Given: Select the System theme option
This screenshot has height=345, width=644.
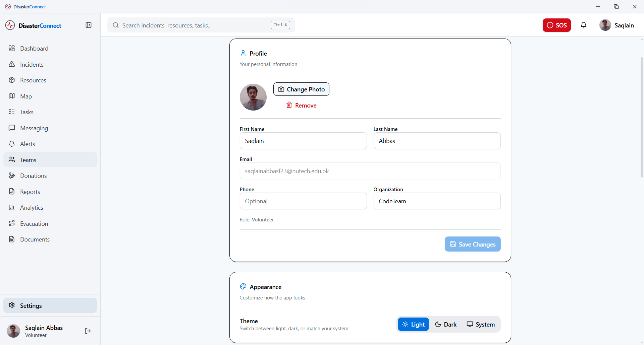Looking at the screenshot, I should 481,324.
